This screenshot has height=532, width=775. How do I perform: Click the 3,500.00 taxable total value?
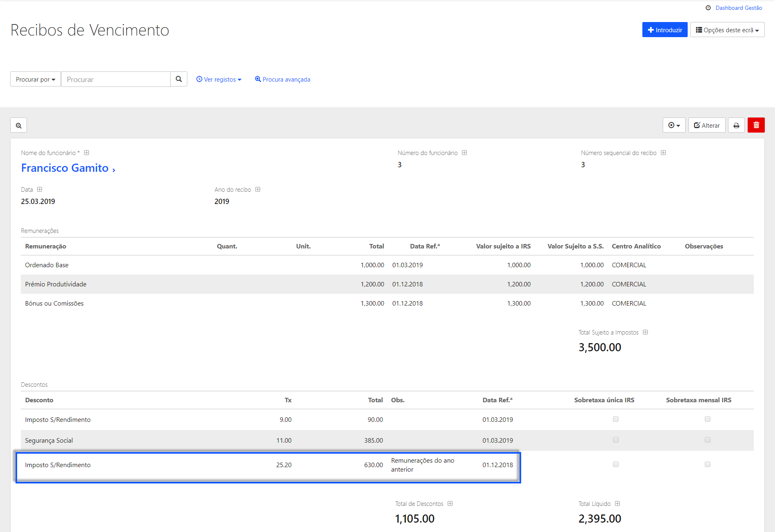click(600, 347)
